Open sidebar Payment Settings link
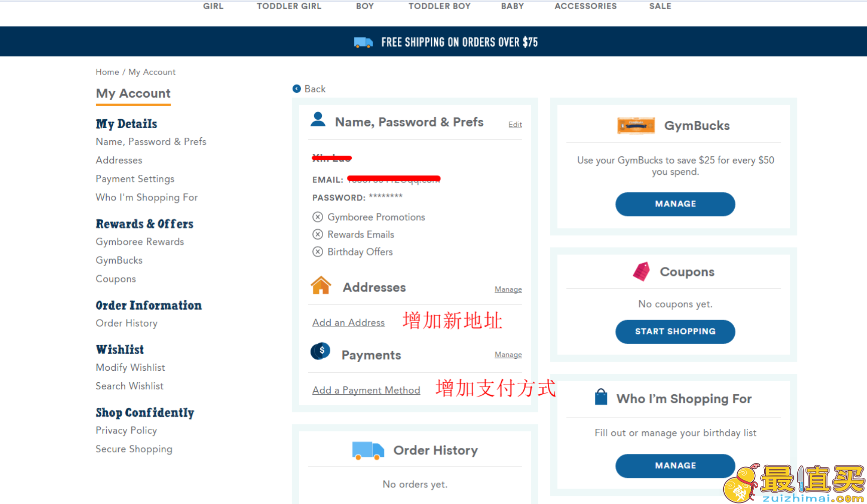This screenshot has height=504, width=867. pyautogui.click(x=135, y=179)
